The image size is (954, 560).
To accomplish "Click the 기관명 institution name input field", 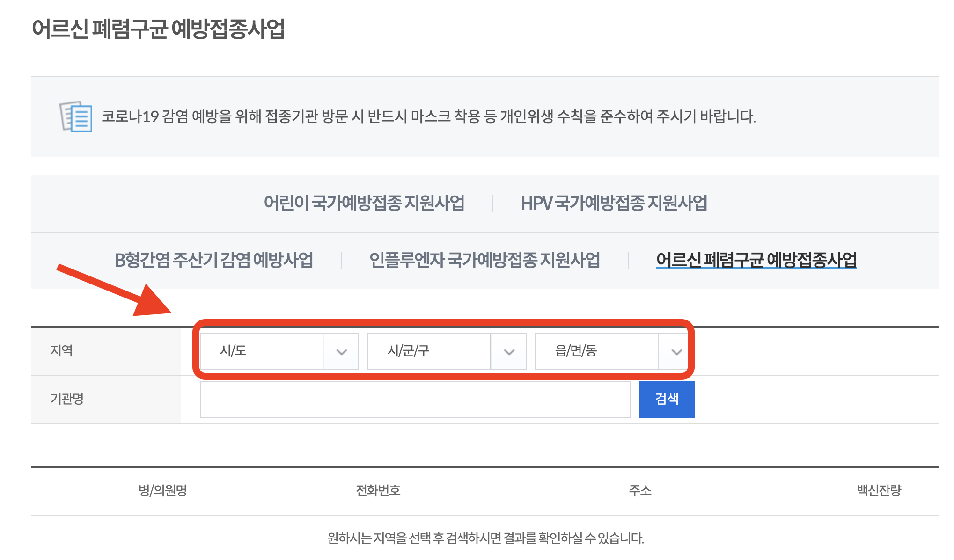I will point(416,399).
